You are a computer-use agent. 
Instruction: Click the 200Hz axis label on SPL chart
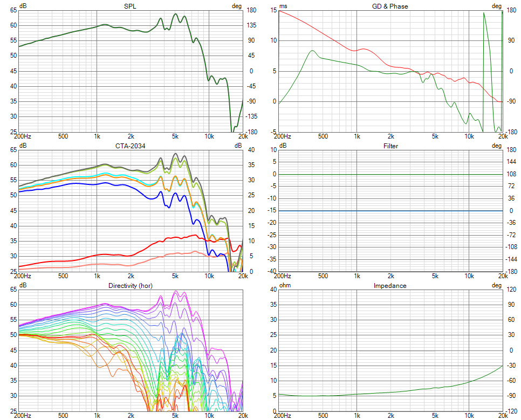(23, 136)
